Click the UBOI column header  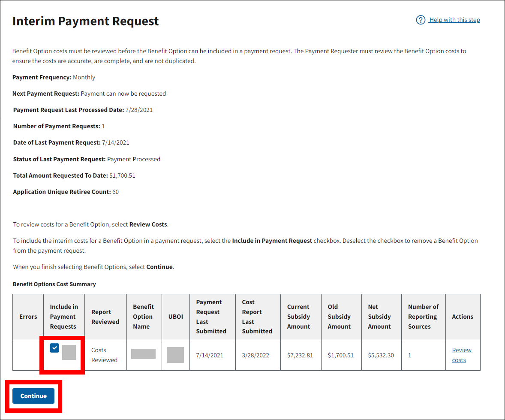[175, 317]
